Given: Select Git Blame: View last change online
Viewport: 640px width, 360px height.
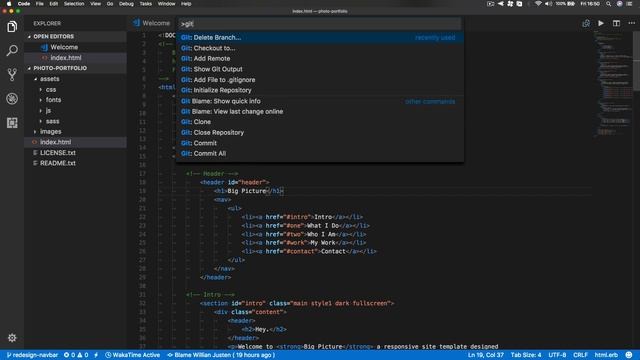Looking at the screenshot, I should point(320,111).
